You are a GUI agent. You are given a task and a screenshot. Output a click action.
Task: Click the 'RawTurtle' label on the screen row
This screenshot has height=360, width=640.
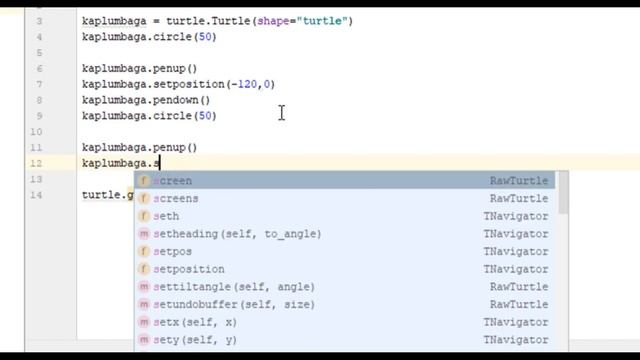click(519, 180)
